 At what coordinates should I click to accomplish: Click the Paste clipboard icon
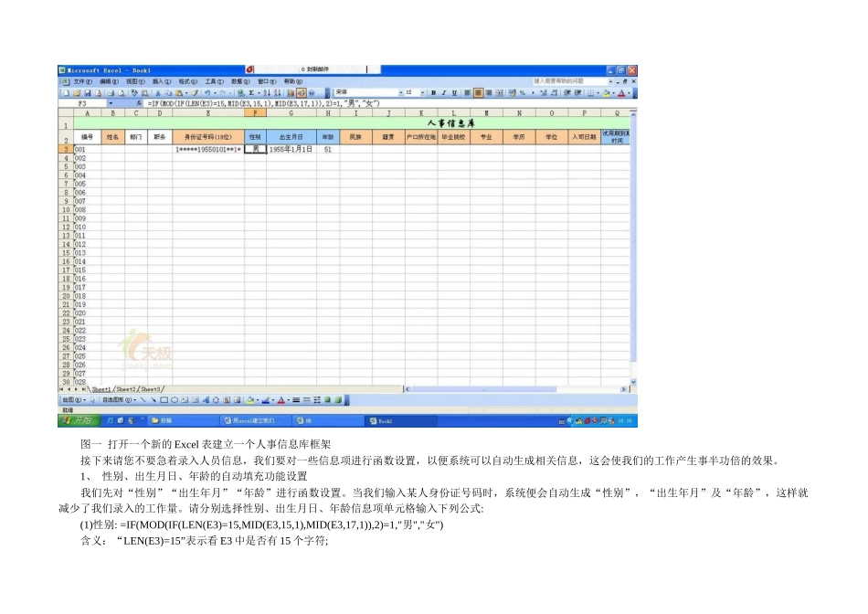tap(179, 93)
